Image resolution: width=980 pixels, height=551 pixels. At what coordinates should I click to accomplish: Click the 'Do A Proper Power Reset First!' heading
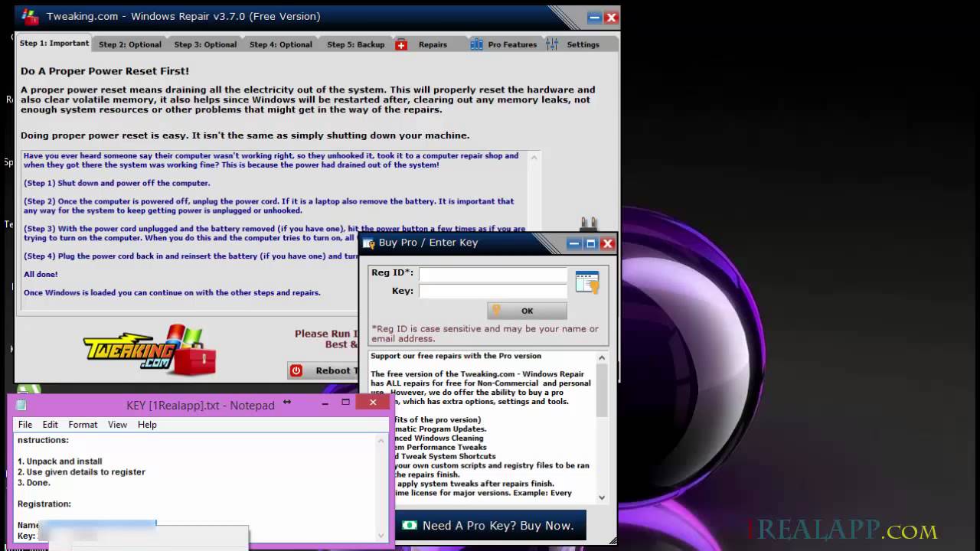coord(105,71)
